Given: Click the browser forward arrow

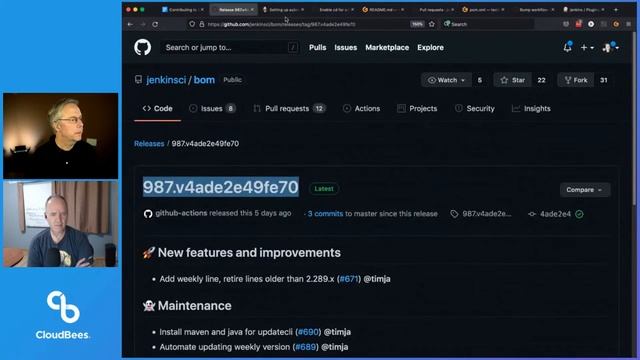Looking at the screenshot, I should click(x=143, y=24).
